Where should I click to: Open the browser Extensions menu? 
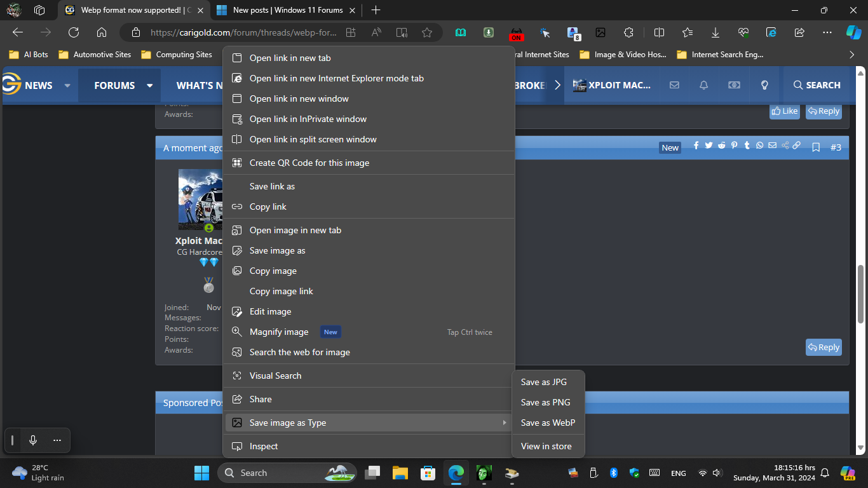629,32
